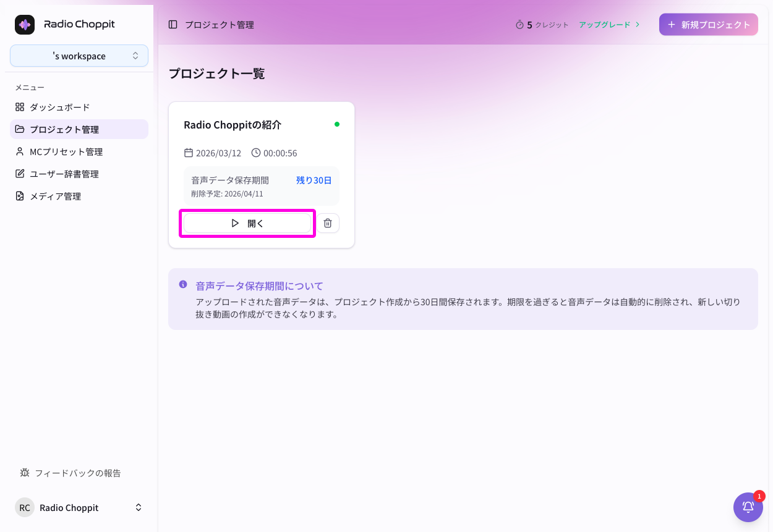This screenshot has width=773, height=532.
Task: Click the green status dot on project card
Action: point(337,124)
